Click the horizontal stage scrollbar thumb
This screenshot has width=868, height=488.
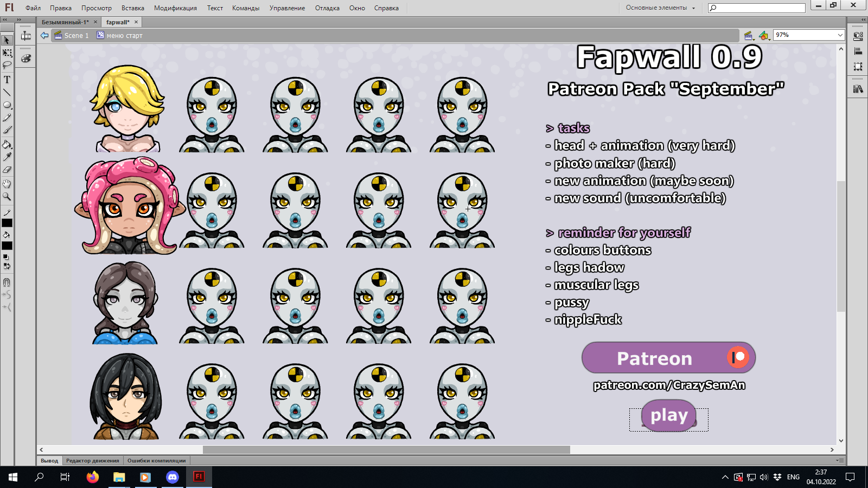point(386,450)
